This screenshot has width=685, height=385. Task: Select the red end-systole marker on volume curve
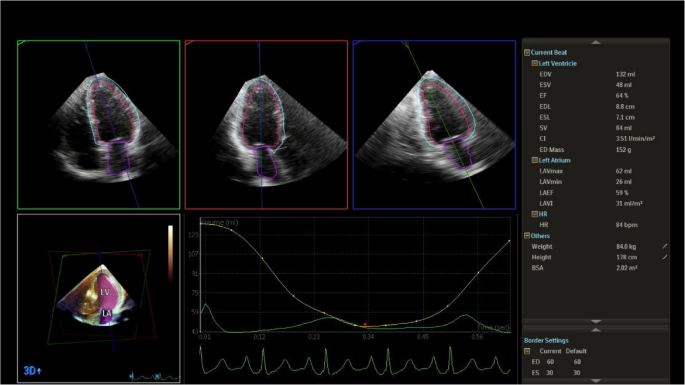[x=365, y=325]
